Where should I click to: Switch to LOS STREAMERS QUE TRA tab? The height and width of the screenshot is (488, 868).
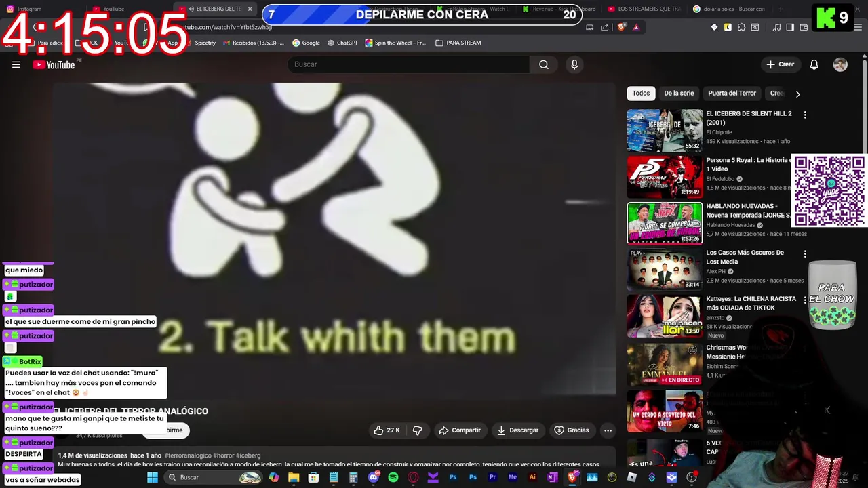pos(644,9)
